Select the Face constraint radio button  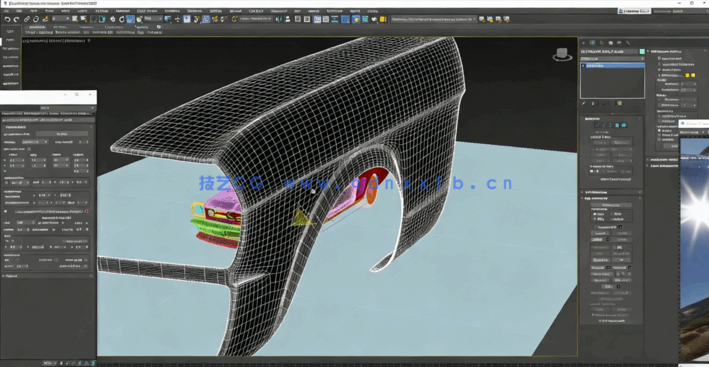coord(595,219)
